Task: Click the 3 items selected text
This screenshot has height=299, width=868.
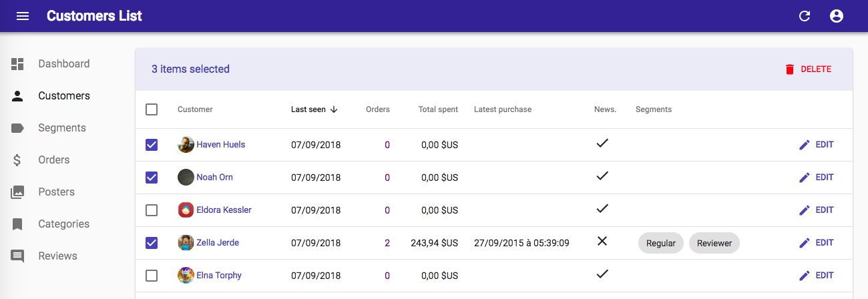Action: [190, 69]
